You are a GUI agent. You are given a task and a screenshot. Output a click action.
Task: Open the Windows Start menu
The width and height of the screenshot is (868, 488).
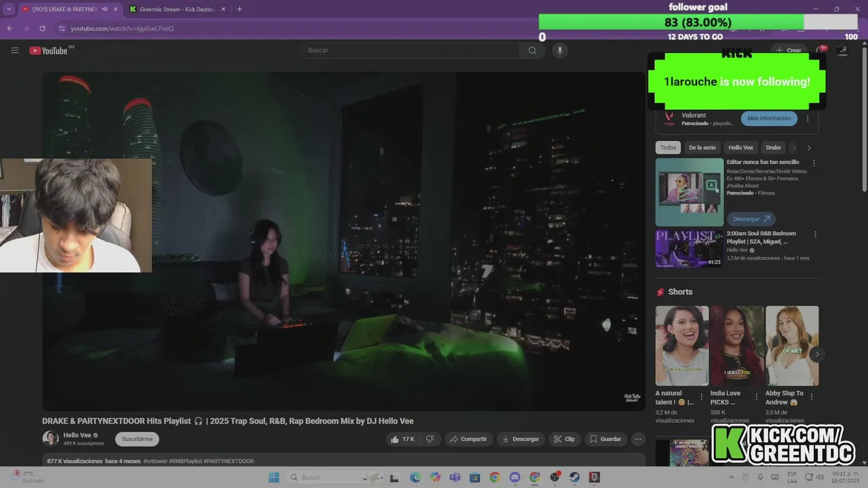[x=274, y=477]
